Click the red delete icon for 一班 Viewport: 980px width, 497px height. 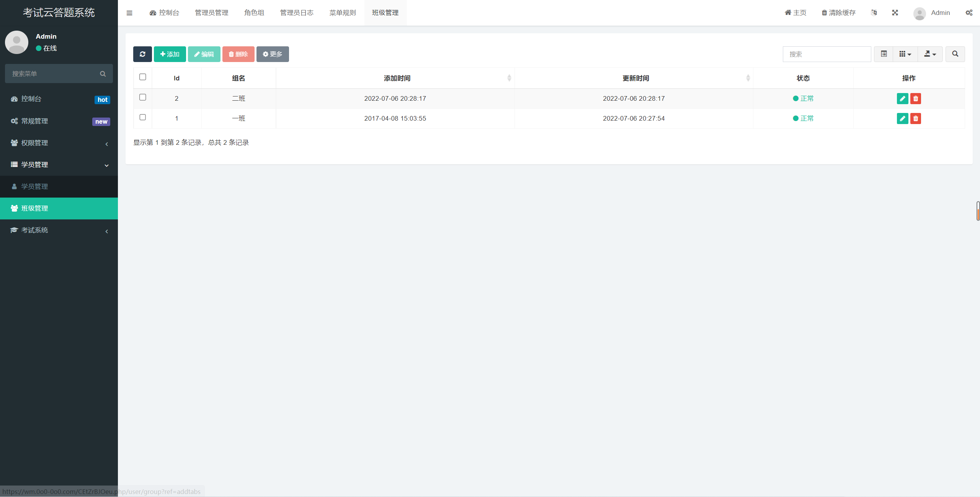coord(915,118)
